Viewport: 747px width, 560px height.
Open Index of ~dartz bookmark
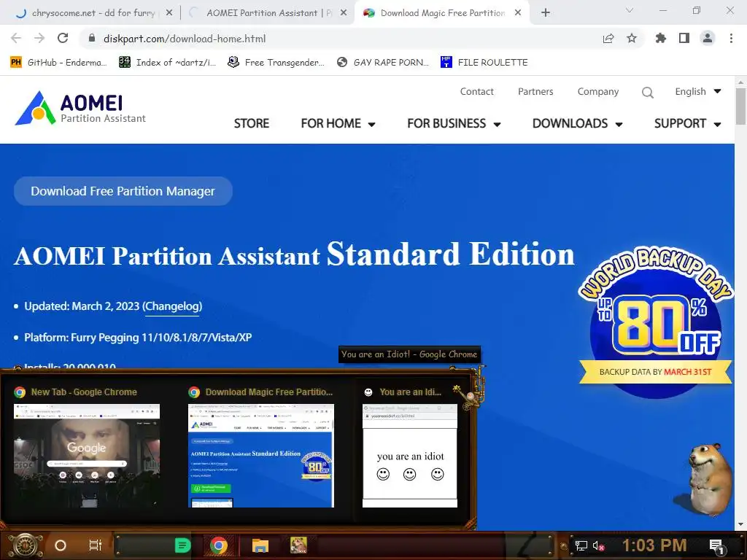[167, 63]
